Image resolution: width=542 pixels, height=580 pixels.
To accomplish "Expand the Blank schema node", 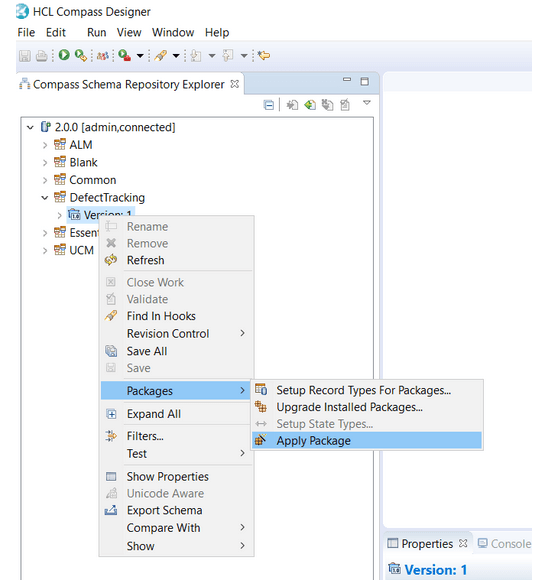I will pos(45,163).
